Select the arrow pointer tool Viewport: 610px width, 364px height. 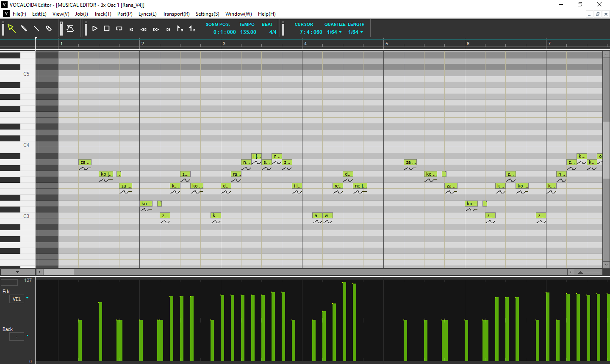(x=11, y=29)
